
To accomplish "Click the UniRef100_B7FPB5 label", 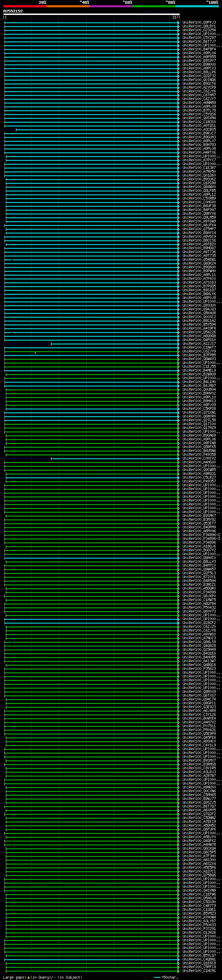I will pyautogui.click(x=199, y=355).
